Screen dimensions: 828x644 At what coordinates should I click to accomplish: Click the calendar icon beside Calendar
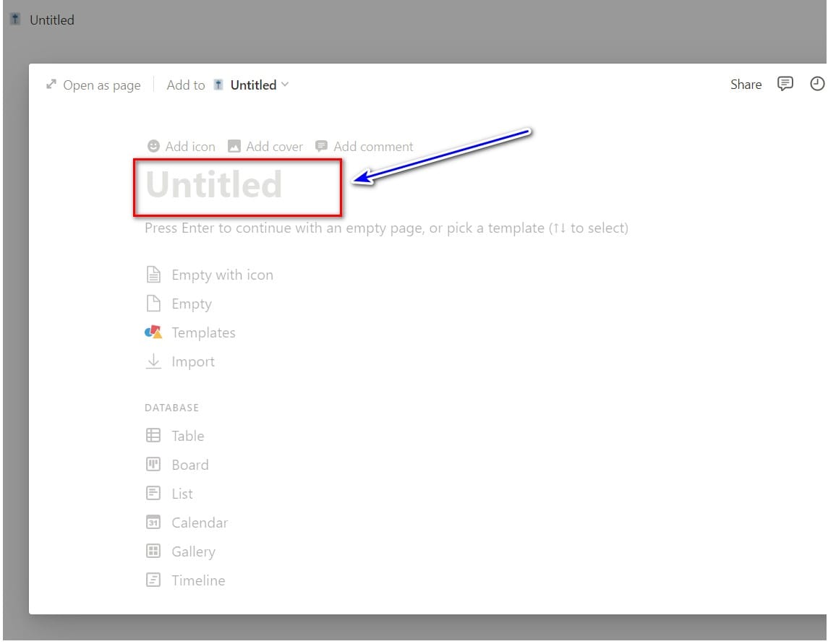coord(153,523)
